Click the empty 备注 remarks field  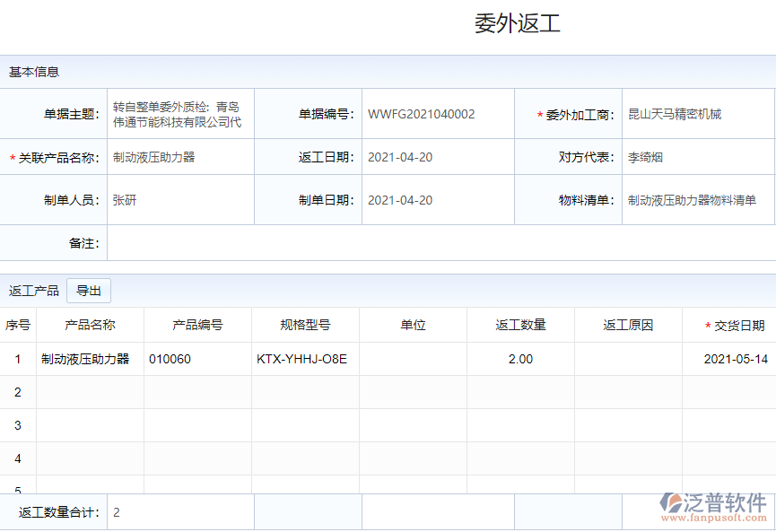coord(440,242)
